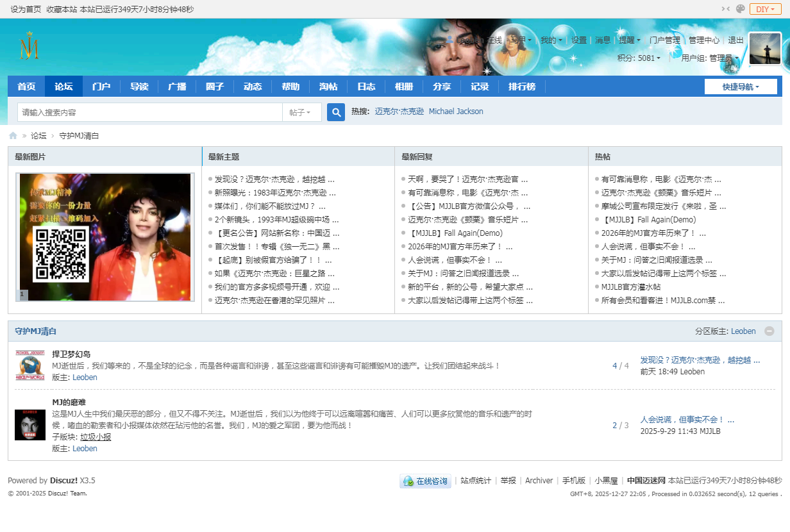Open the user avatar in header

(x=764, y=49)
